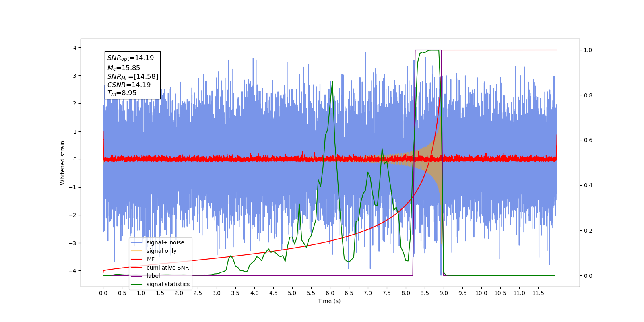Click the 7.0 tick on the time axis
644x322 pixels.
[368, 293]
